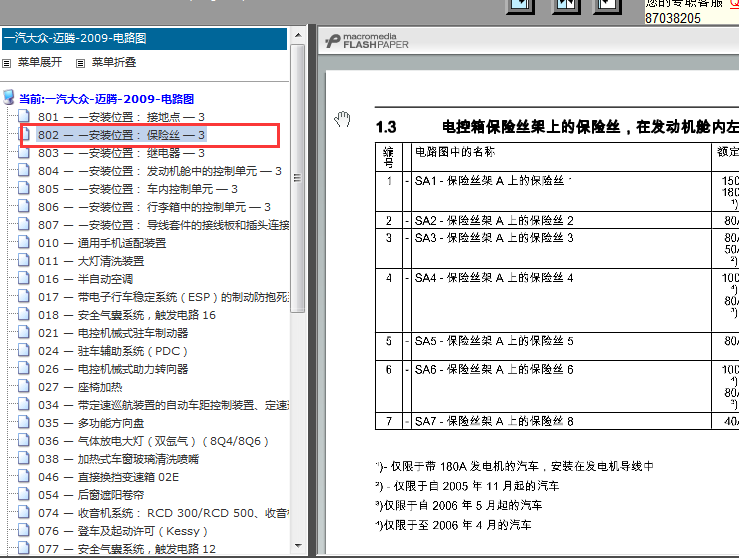Open 804 发动机舱中的控制单元 entry
This screenshot has height=558, width=739.
[160, 171]
